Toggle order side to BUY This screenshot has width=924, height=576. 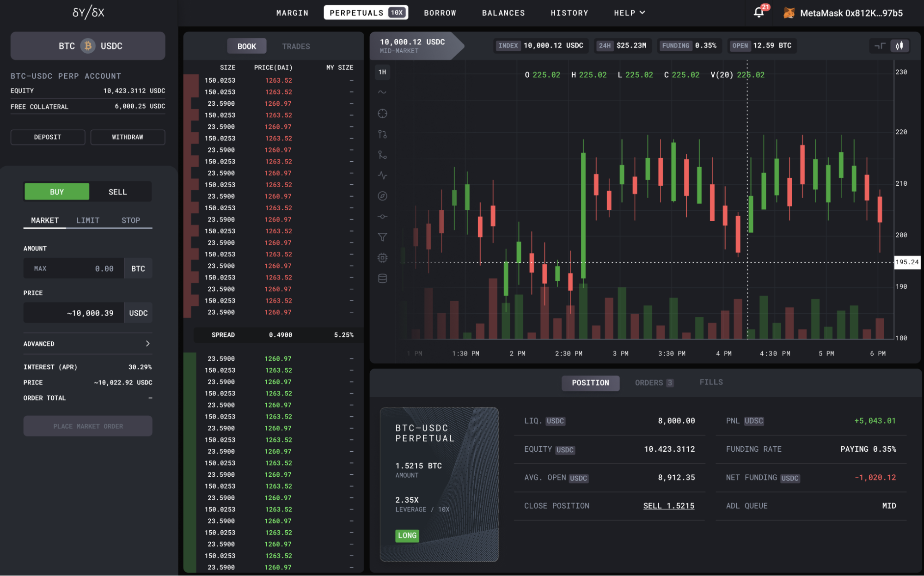tap(57, 192)
